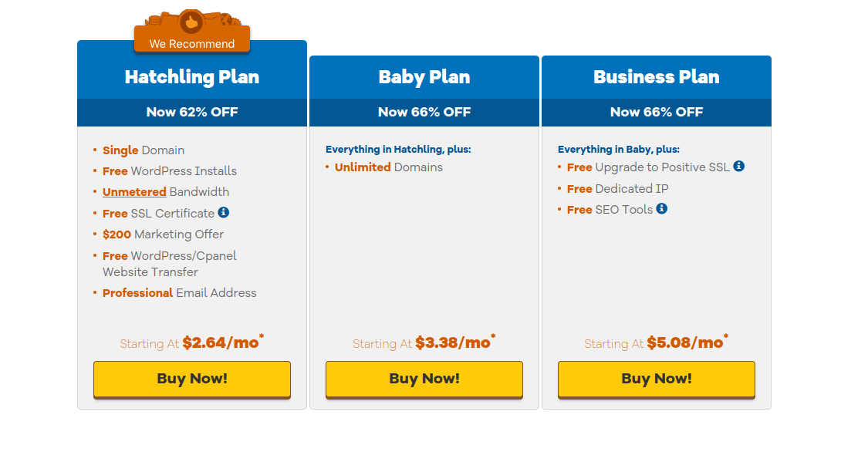The image size is (868, 452).
Task: Select the Baby Plan header
Action: click(424, 76)
